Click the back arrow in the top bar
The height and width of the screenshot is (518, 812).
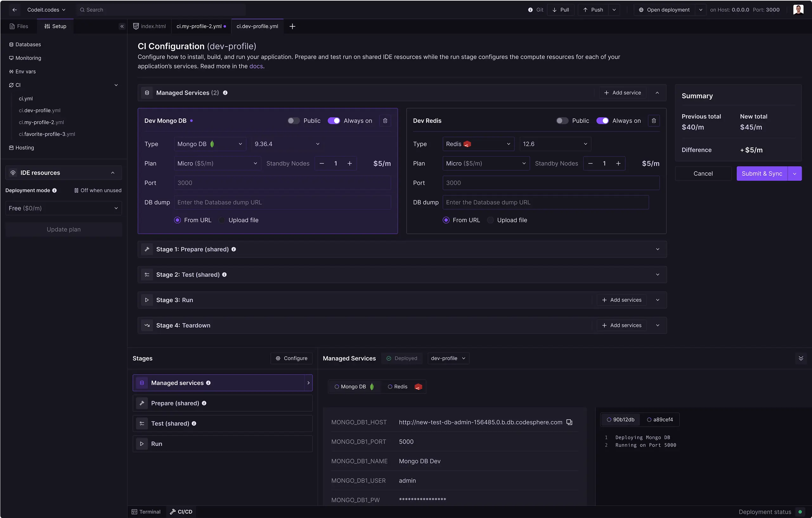15,10
